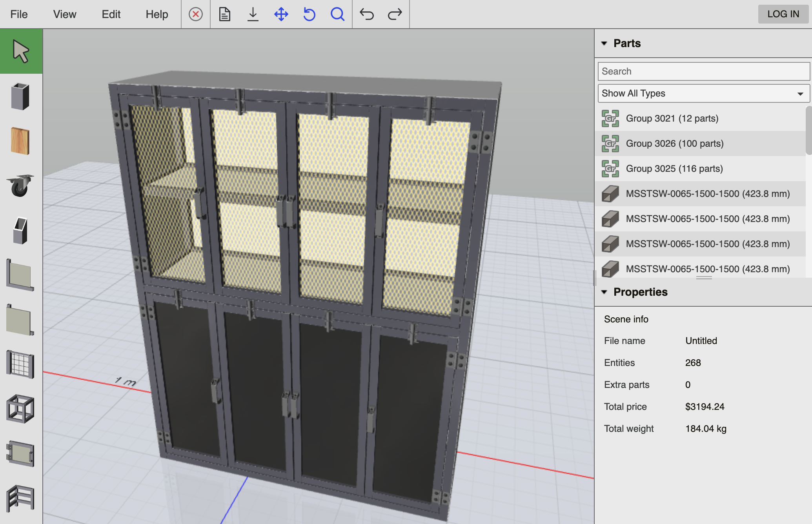Pick the wood panel tool
This screenshot has height=524, width=812.
[20, 141]
